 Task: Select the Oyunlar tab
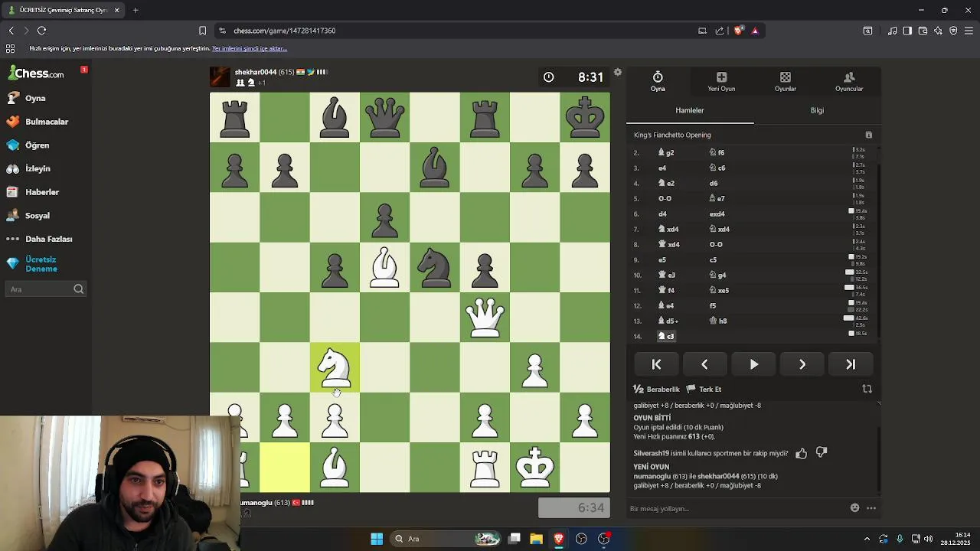click(x=786, y=81)
